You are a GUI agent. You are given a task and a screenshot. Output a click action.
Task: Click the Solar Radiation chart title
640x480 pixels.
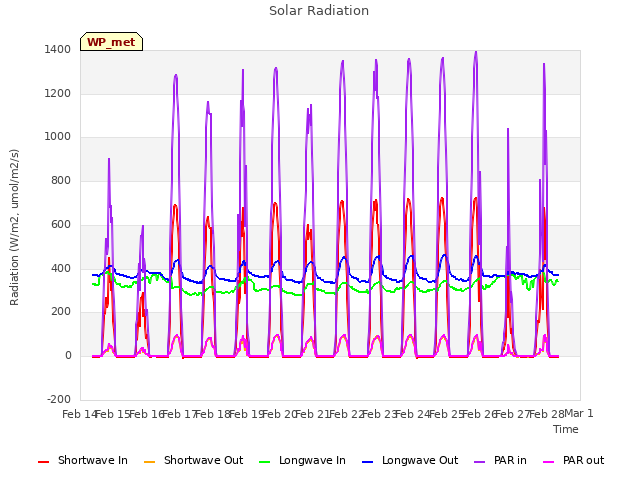pyautogui.click(x=319, y=11)
